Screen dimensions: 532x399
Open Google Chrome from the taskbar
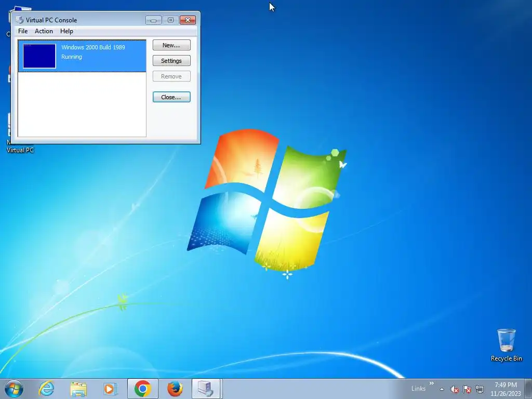[x=142, y=389]
